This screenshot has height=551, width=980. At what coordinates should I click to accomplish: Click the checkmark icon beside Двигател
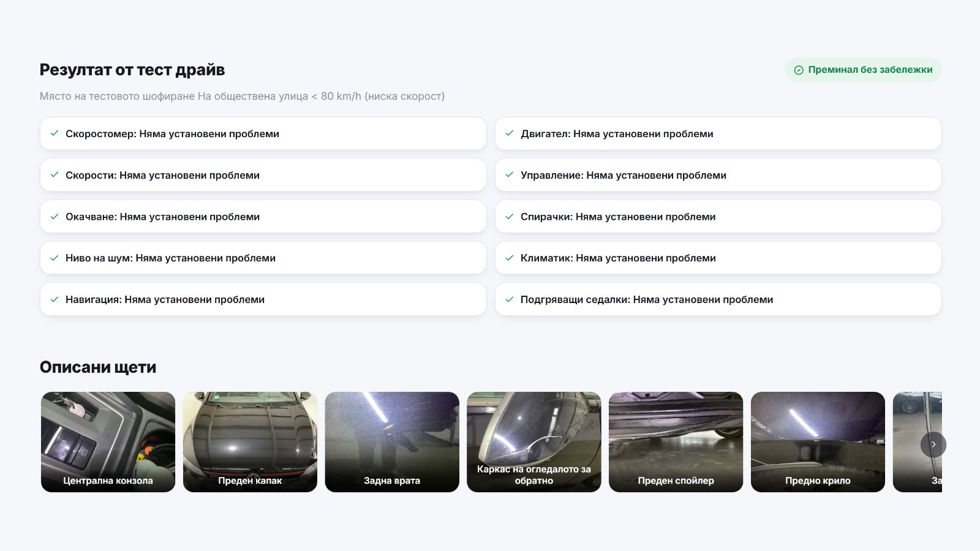coord(510,133)
